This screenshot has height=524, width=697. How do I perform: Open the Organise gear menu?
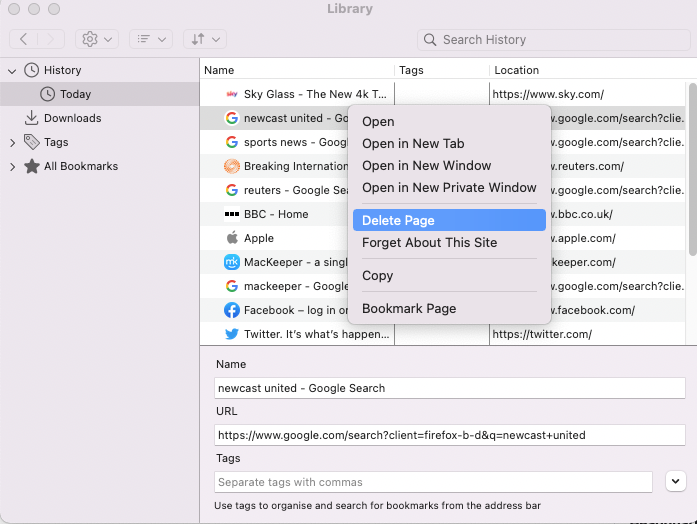point(97,39)
